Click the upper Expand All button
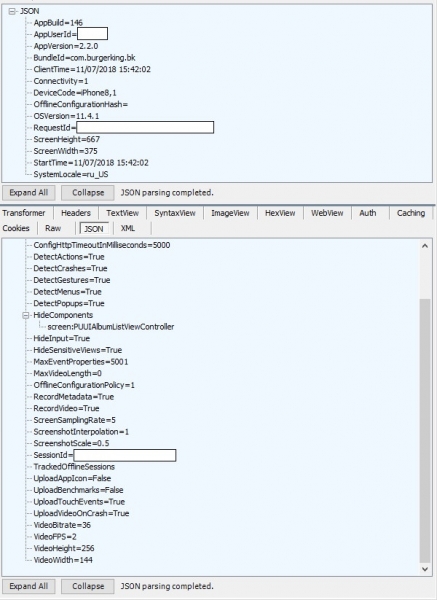 (29, 192)
